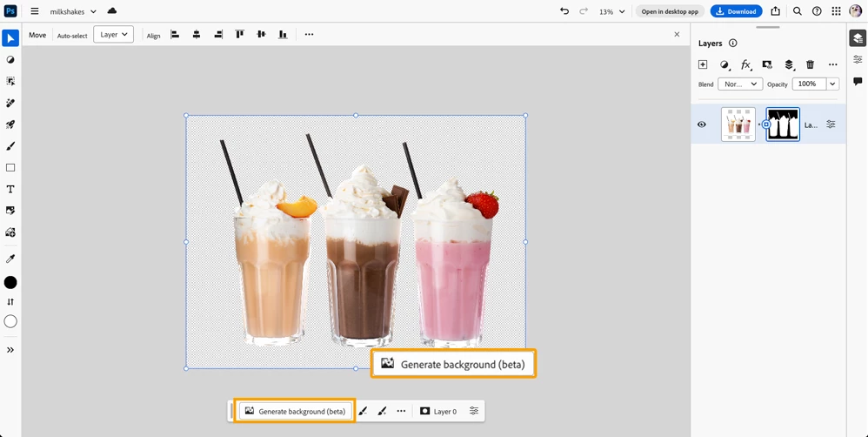Click the share export icon
The height and width of the screenshot is (437, 868).
tap(776, 11)
